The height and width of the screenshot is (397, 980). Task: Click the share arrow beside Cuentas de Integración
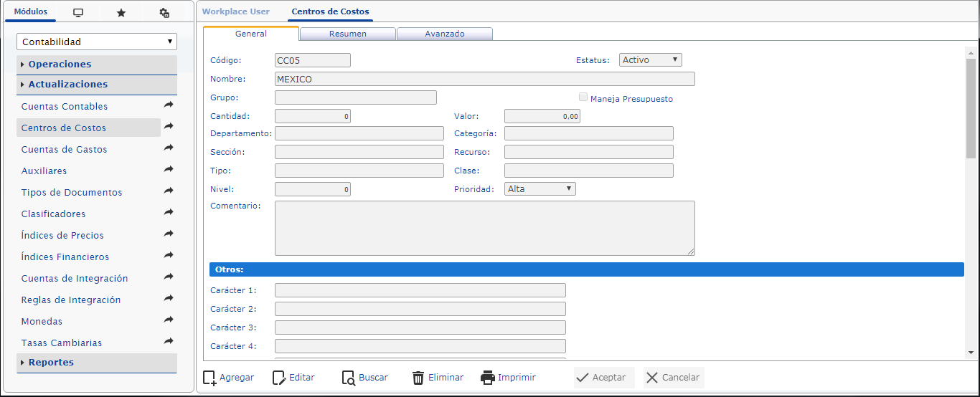(169, 277)
